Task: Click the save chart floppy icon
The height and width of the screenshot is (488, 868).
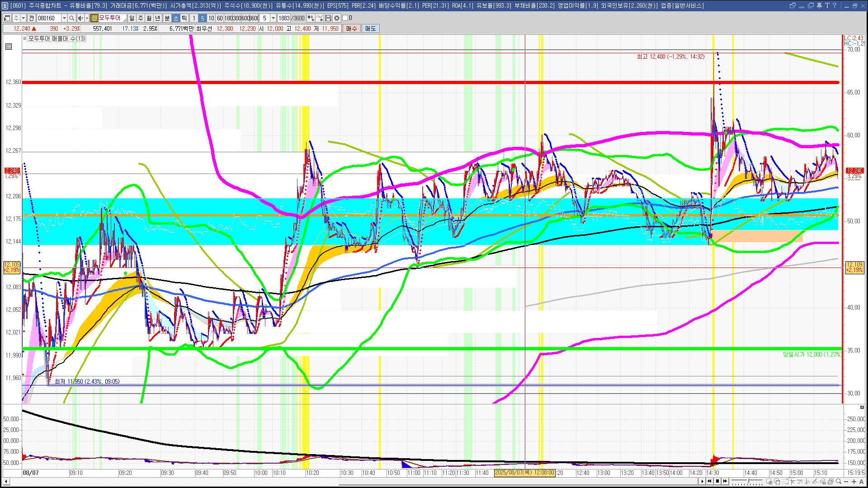Action: pos(328,18)
